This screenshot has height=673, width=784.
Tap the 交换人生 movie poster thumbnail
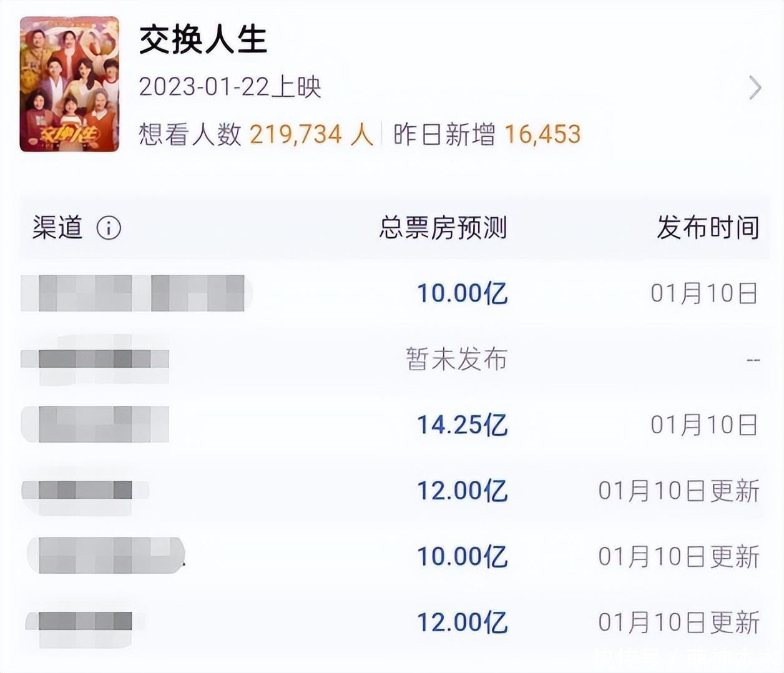[x=69, y=84]
